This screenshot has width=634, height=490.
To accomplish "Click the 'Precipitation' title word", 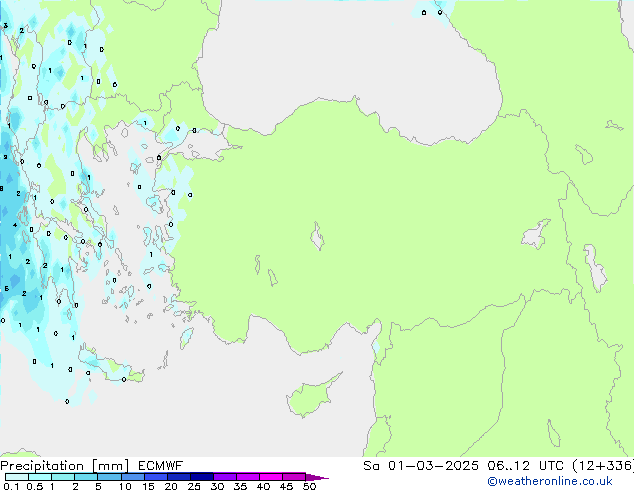I will (x=42, y=466).
